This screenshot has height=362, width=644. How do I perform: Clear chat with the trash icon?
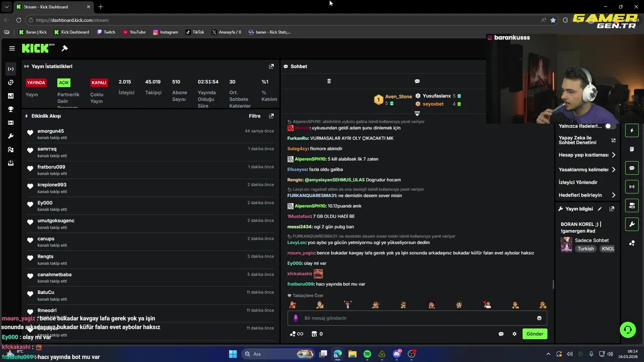329,81
